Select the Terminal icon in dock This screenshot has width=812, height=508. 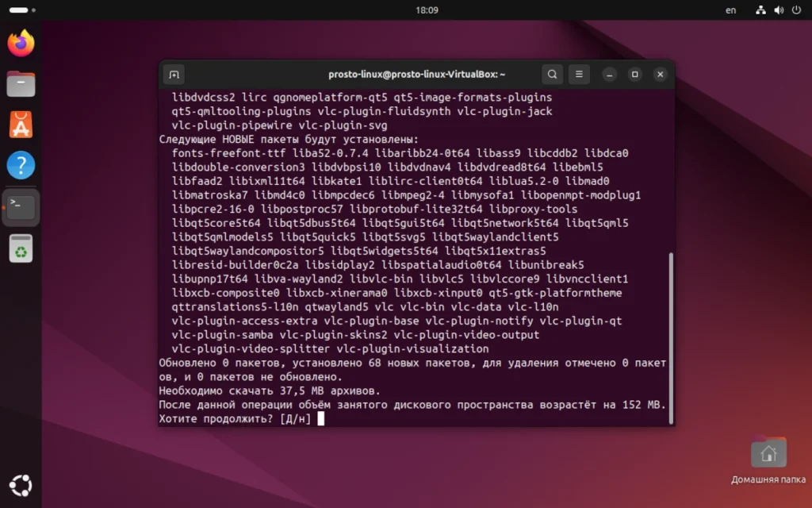tap(21, 207)
